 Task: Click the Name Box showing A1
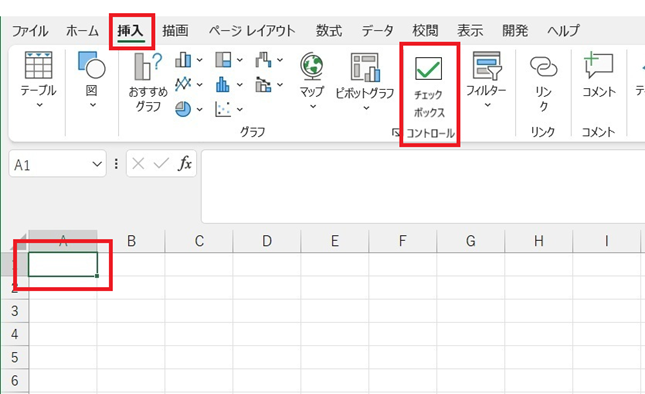(x=49, y=165)
